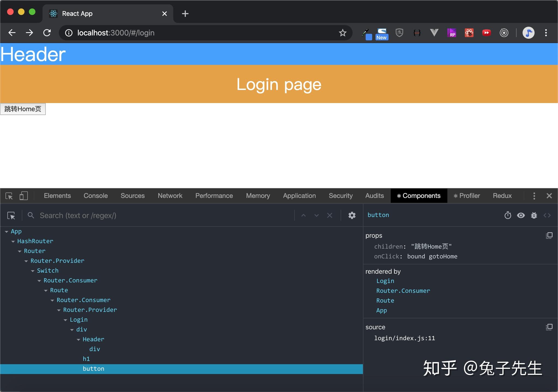The image size is (558, 392).
Task: Open the Vue devtools extension icon
Action: 434,33
